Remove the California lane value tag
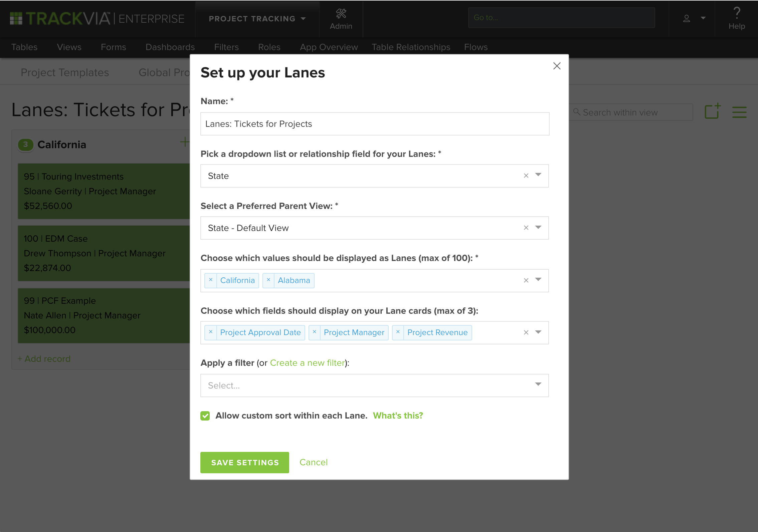 tap(211, 280)
